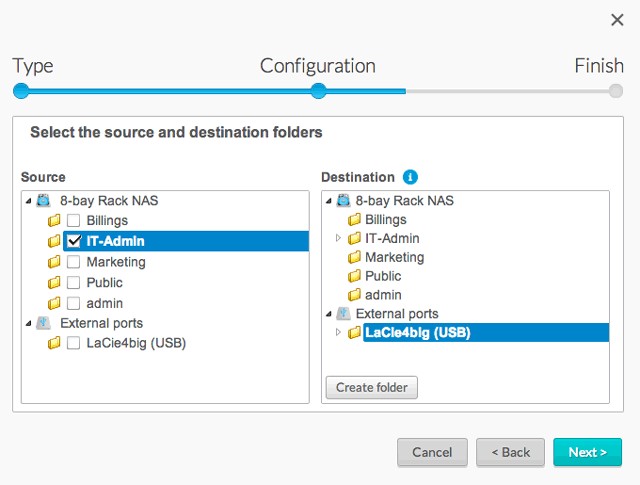Close the wizard with the X icon

tap(617, 20)
